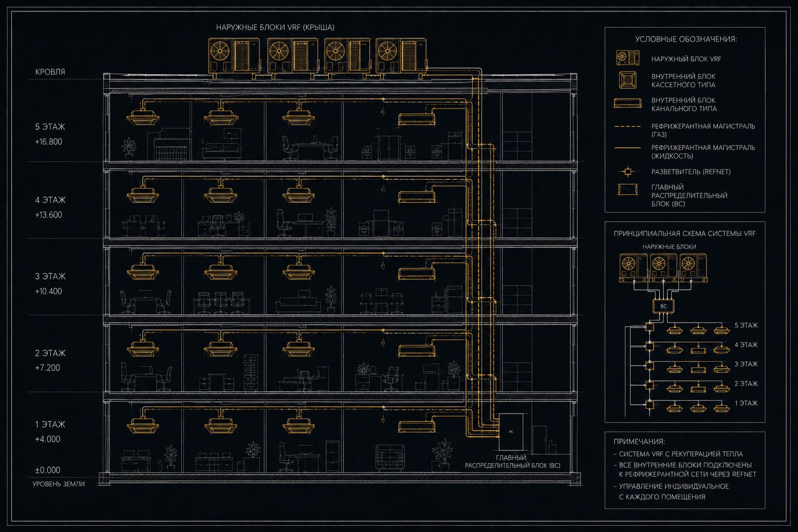Select the BC box in the schematic diagram
Image resolution: width=798 pixels, height=532 pixels.
tap(663, 306)
